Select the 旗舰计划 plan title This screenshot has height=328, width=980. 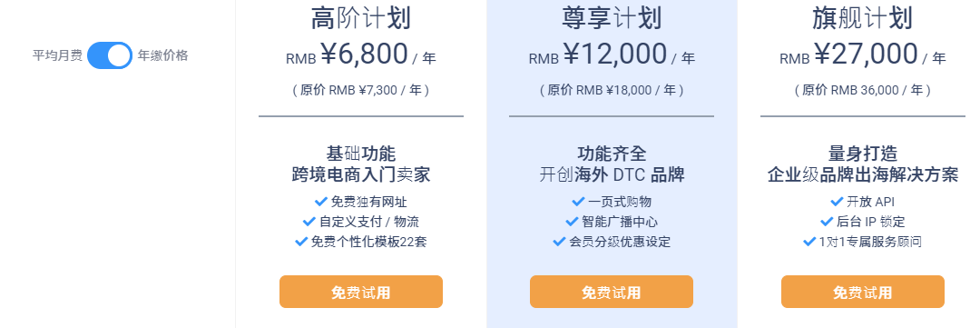pos(863,19)
